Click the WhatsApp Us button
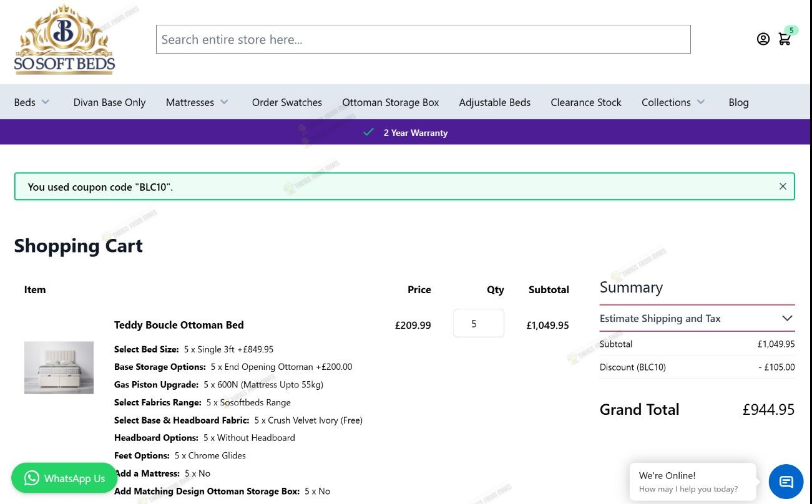The image size is (812, 504). 64,478
